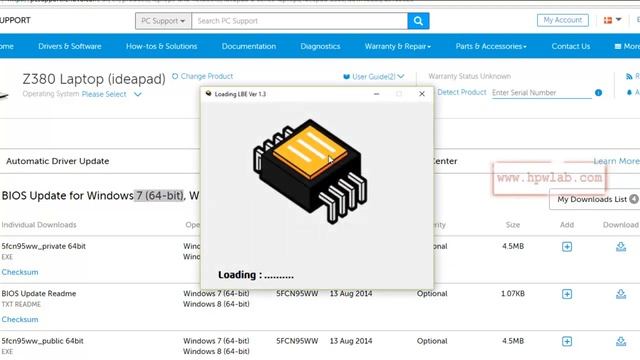
Task: Add 5fcn95ww_private 64bit to download list
Action: click(x=567, y=247)
